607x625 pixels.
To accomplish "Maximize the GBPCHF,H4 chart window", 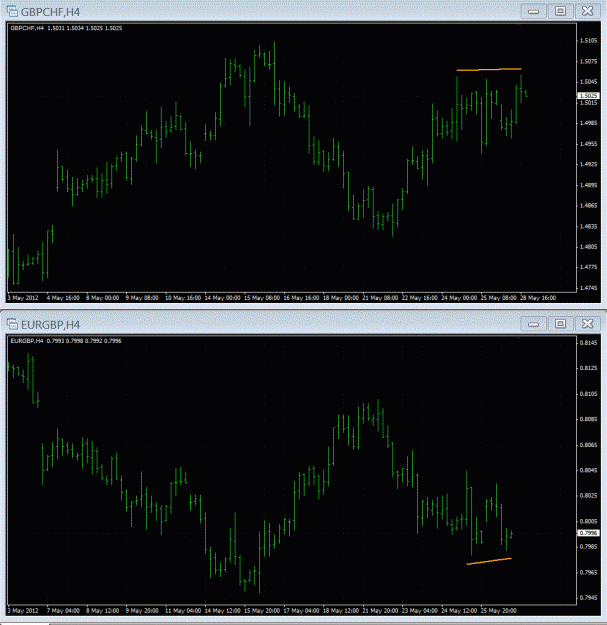I will click(x=560, y=11).
